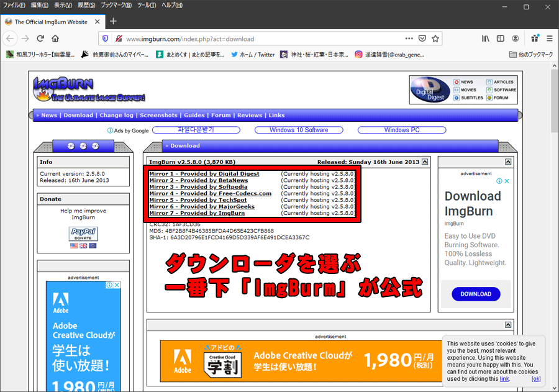Image resolution: width=559 pixels, height=392 pixels.
Task: Click the Windows 10 Software ad button
Action: pyautogui.click(x=299, y=130)
